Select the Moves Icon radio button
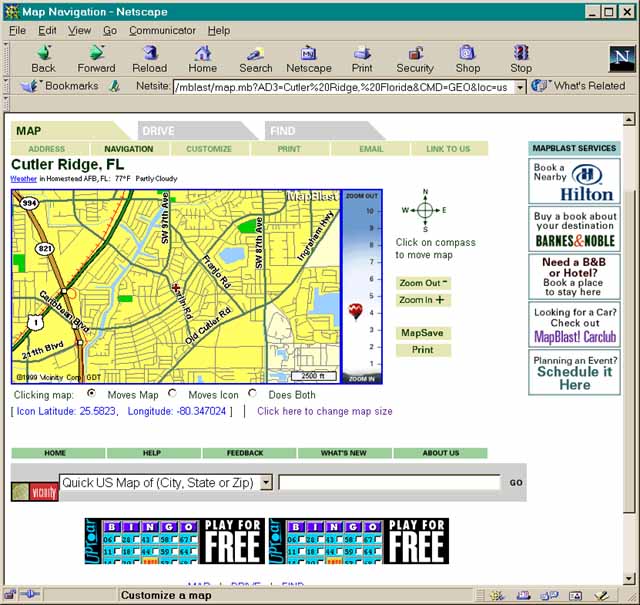Image resolution: width=640 pixels, height=605 pixels. coord(172,393)
